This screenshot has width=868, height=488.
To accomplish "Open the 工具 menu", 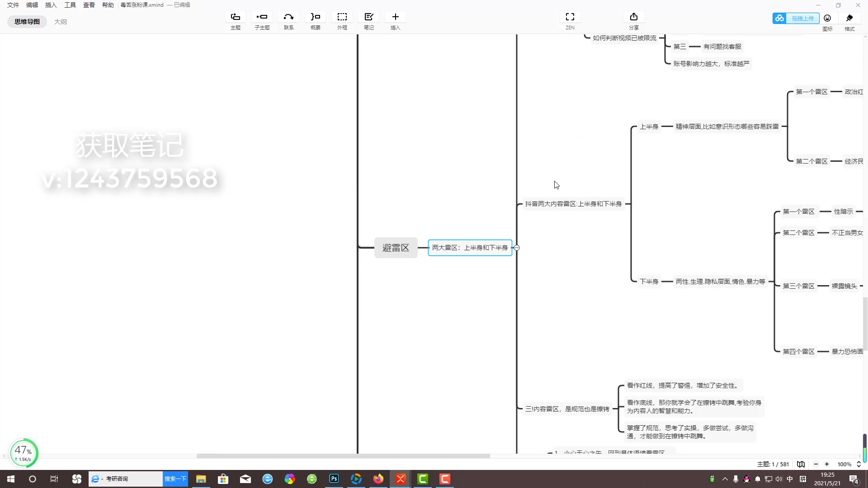I will tap(70, 5).
